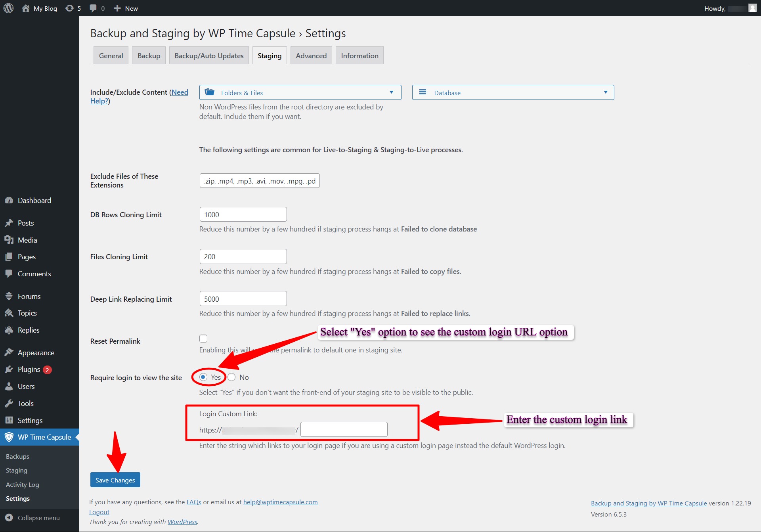Click the help@wptimecapsule.com email link

[x=280, y=502]
